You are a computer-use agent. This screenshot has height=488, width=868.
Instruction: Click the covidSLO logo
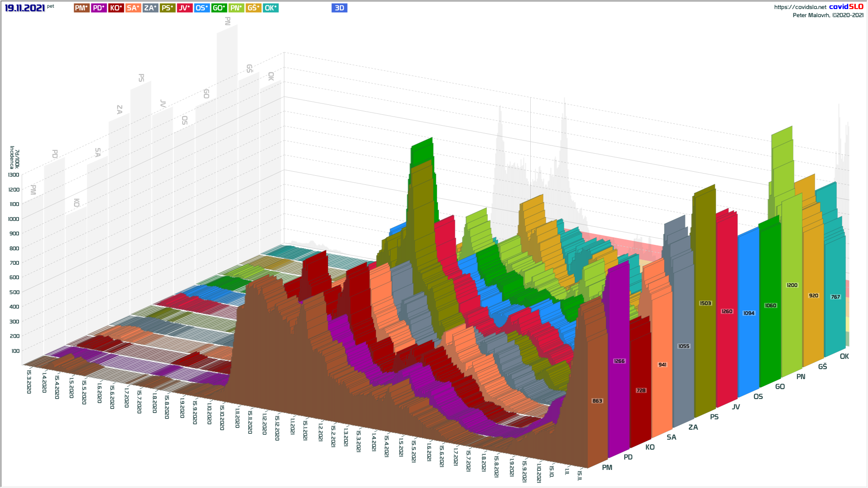pyautogui.click(x=846, y=7)
